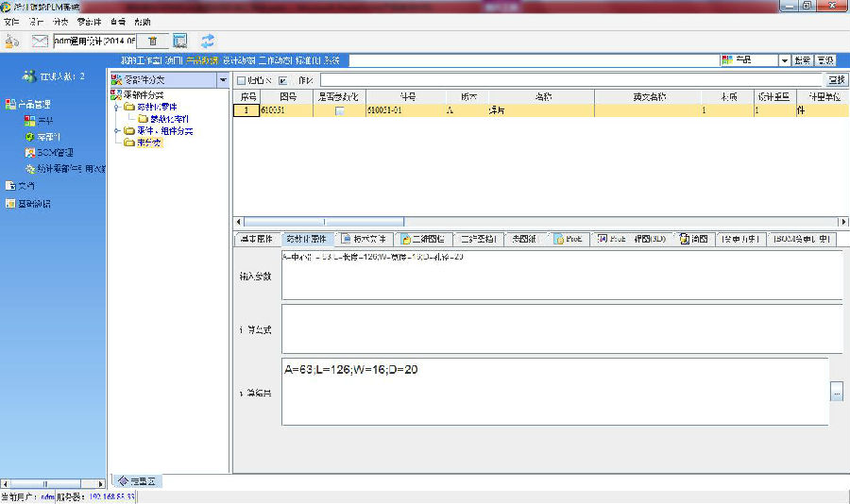Click the envelope mail icon in toolbar
850x504 pixels.
40,41
